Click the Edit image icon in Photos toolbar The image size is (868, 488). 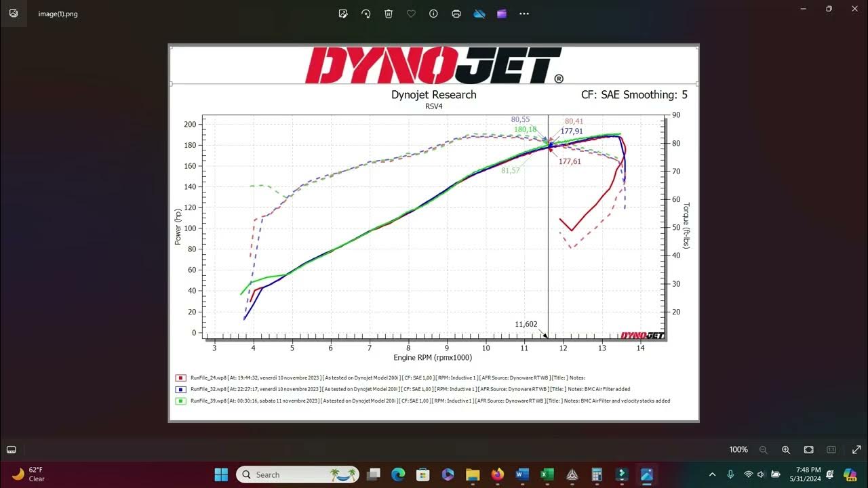point(343,14)
